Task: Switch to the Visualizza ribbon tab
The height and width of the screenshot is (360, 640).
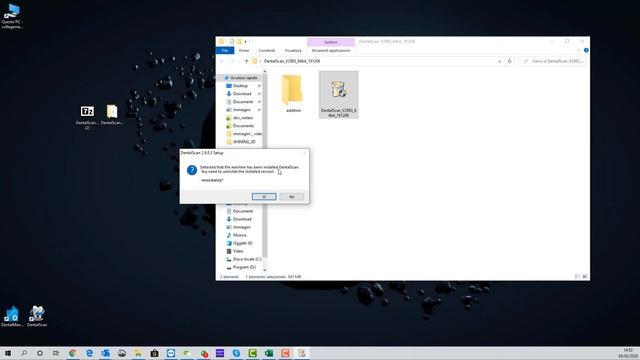Action: point(293,51)
